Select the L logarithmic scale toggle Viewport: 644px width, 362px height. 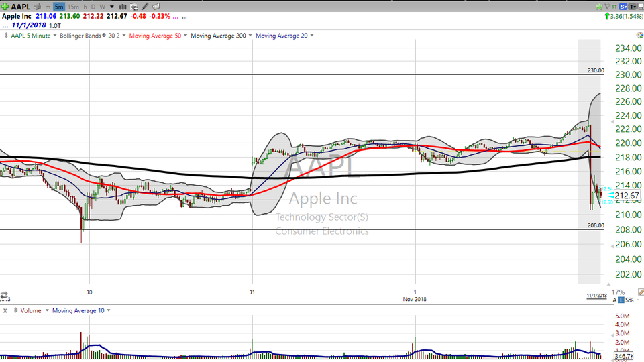(x=621, y=300)
